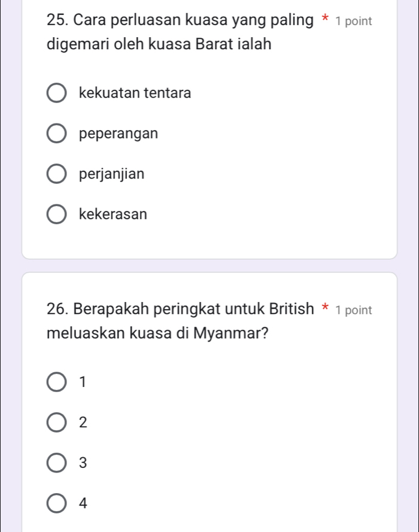
Task: Select radio button for answer 1
Action: point(57,382)
